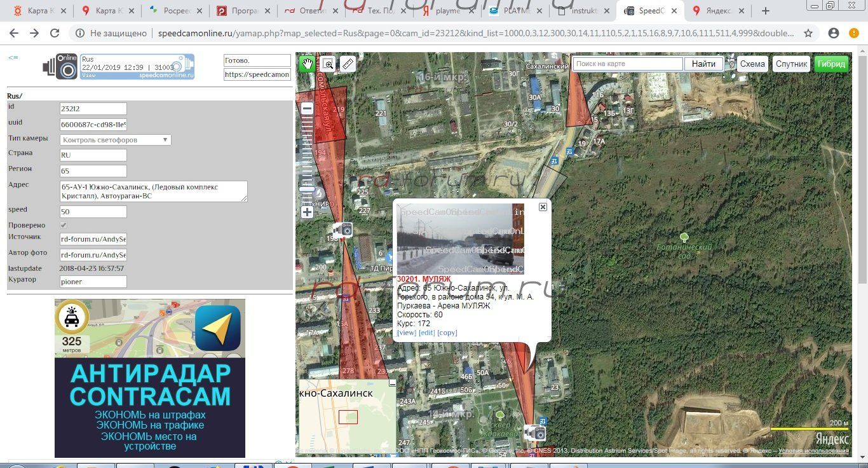
Task: Reload the current page
Action: [x=55, y=33]
